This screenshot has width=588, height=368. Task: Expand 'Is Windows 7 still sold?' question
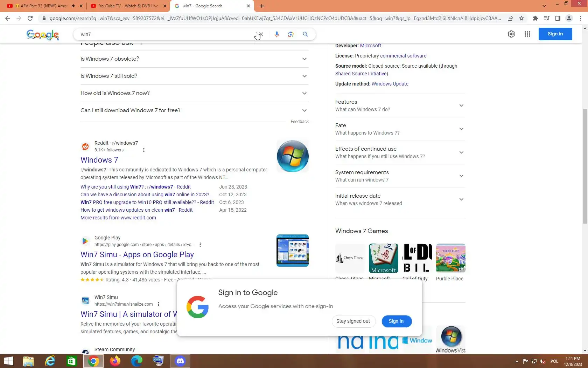pos(195,76)
